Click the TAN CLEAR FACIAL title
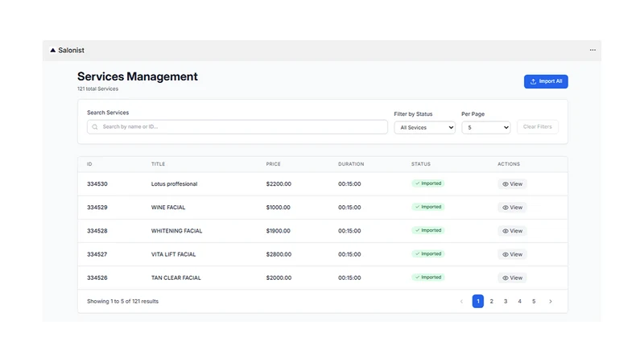 pos(175,278)
